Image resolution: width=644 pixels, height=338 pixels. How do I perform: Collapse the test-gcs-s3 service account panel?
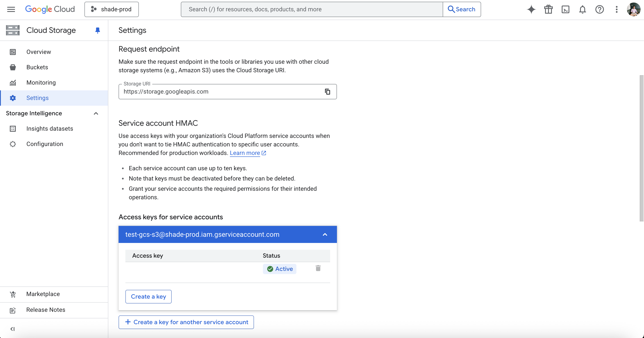point(325,234)
